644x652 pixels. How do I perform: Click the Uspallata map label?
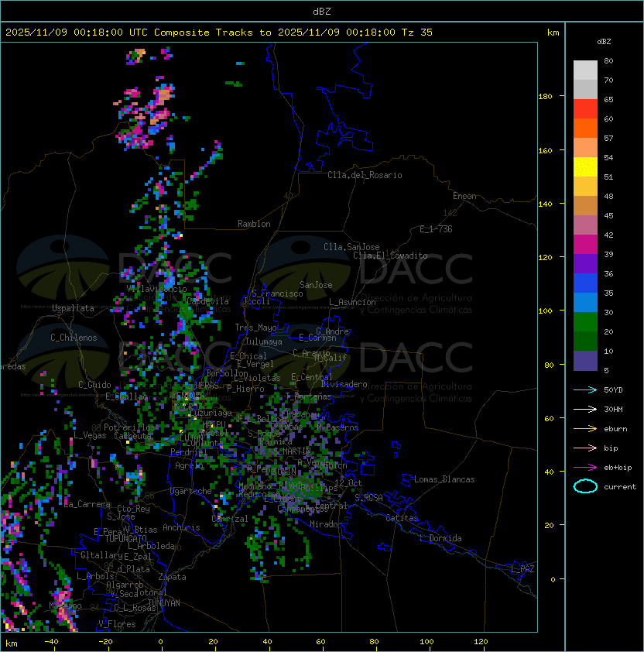(x=73, y=308)
